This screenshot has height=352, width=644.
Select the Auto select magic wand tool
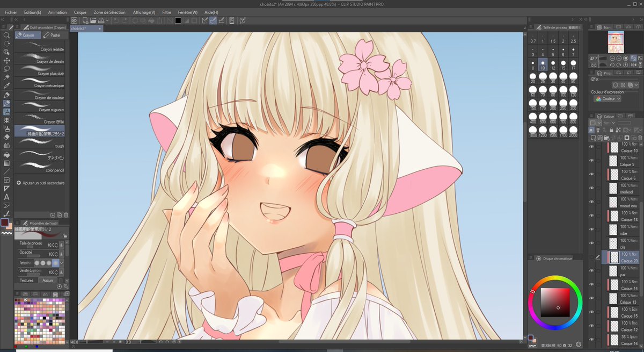click(x=7, y=78)
